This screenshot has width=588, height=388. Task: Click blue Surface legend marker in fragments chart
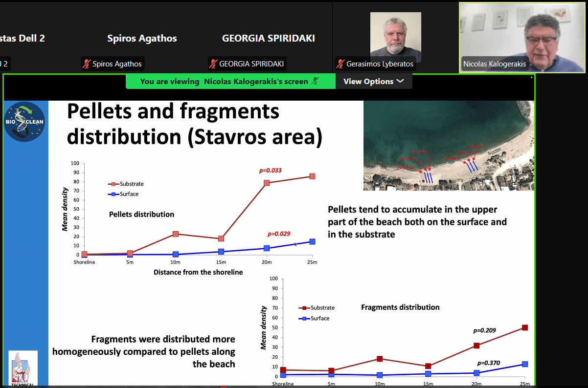coord(304,318)
